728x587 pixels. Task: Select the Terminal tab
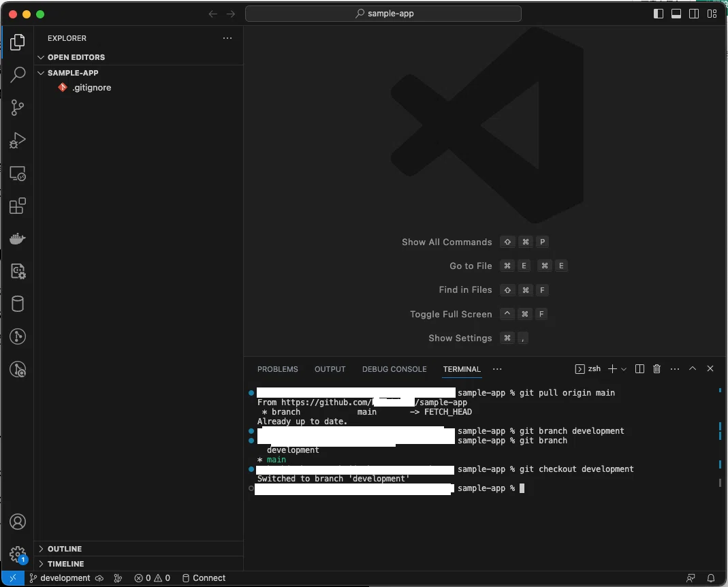pos(462,369)
